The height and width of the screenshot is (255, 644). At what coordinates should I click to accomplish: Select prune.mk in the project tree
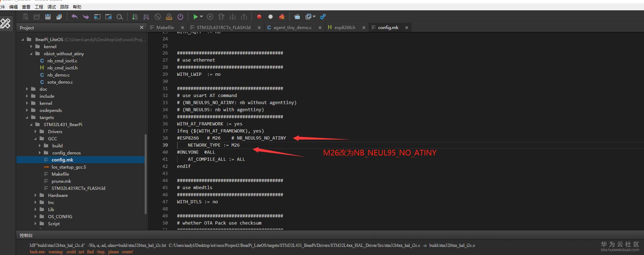[x=61, y=181]
